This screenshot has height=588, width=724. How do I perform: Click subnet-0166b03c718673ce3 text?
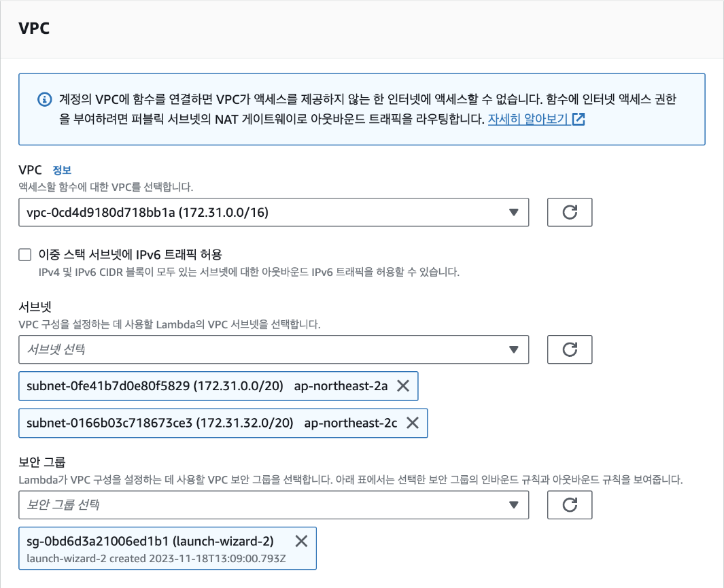click(109, 423)
